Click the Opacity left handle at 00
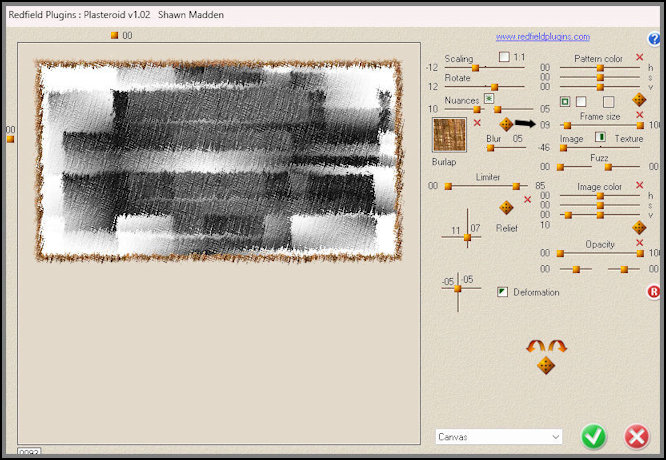 (x=560, y=254)
